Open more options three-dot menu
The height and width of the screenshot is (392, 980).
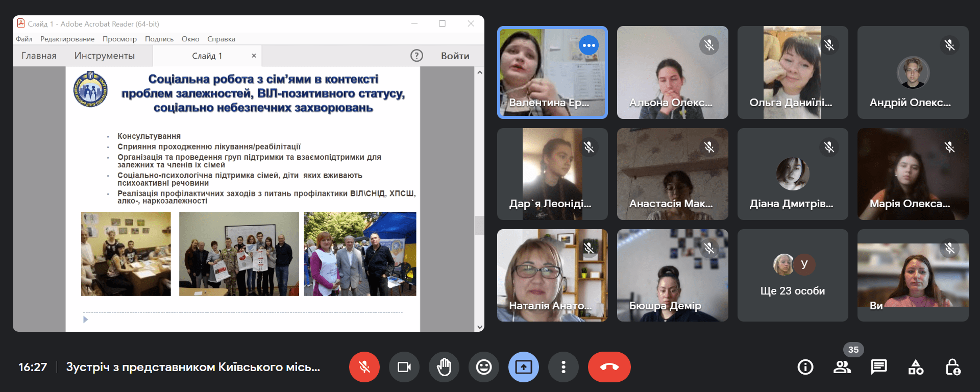pyautogui.click(x=563, y=367)
